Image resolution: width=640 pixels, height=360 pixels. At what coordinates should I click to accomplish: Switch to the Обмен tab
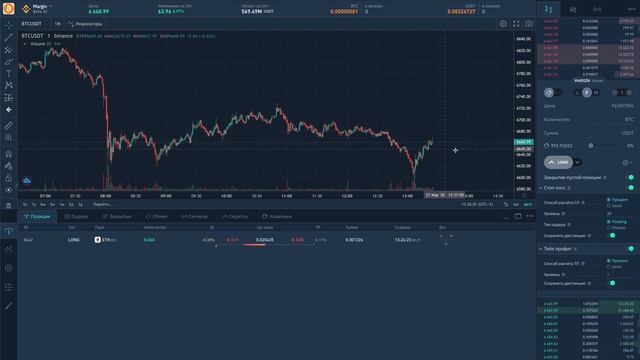[157, 216]
